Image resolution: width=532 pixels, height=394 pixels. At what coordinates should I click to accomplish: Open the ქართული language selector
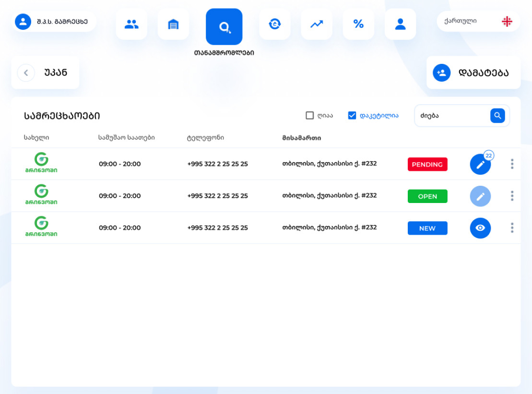[x=478, y=21]
